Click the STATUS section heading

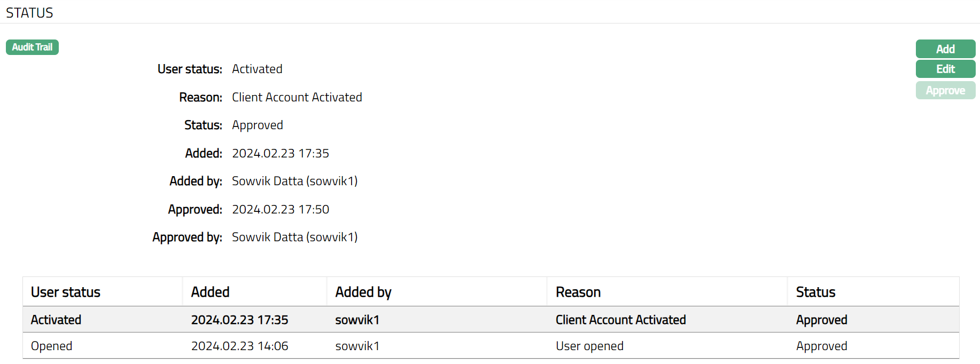[29, 13]
